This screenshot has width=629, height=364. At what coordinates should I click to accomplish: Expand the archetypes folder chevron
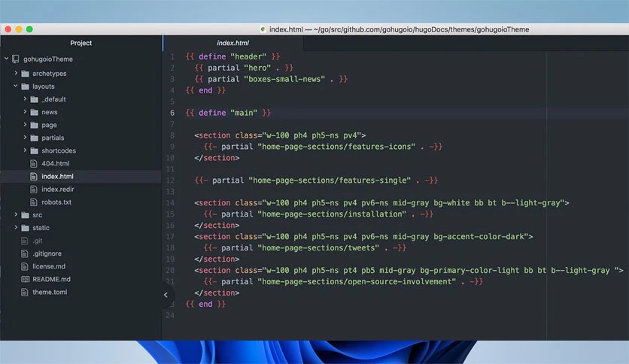point(16,73)
